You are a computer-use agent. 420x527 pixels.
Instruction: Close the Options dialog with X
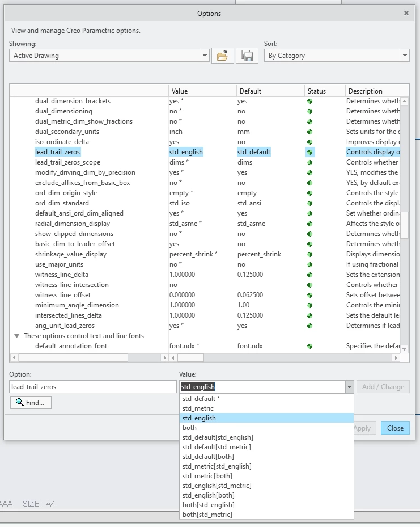(406, 13)
